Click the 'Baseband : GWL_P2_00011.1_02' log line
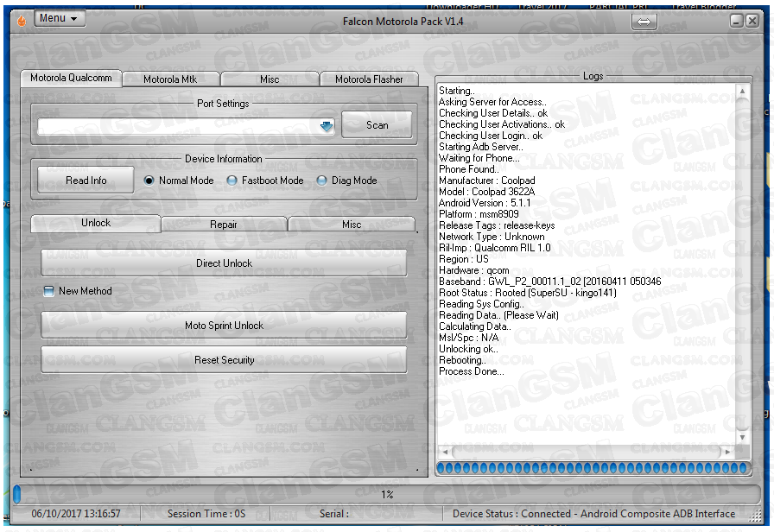The height and width of the screenshot is (532, 774). [550, 282]
